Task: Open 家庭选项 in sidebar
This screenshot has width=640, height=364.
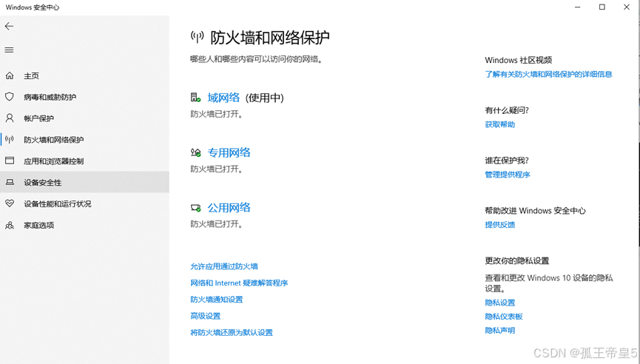Action: point(38,225)
